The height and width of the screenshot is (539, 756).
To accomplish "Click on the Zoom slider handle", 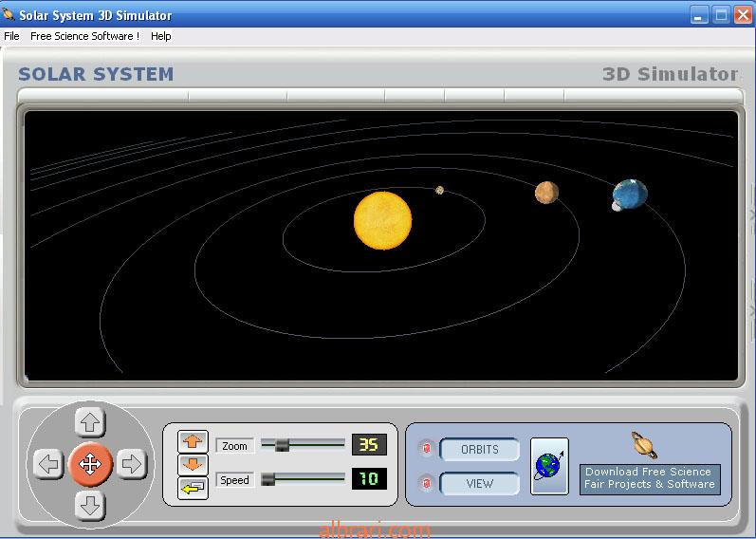I will [x=282, y=445].
